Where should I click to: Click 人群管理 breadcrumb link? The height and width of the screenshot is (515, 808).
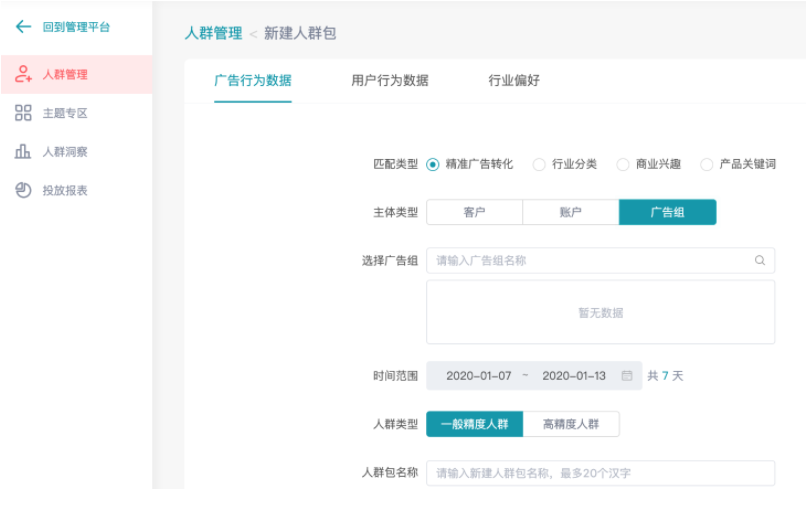tap(213, 33)
